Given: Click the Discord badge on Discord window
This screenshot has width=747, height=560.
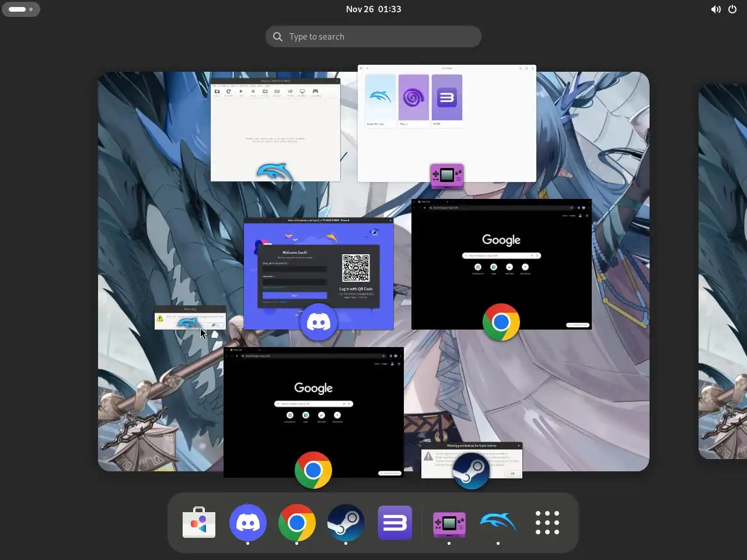Looking at the screenshot, I should click(319, 322).
